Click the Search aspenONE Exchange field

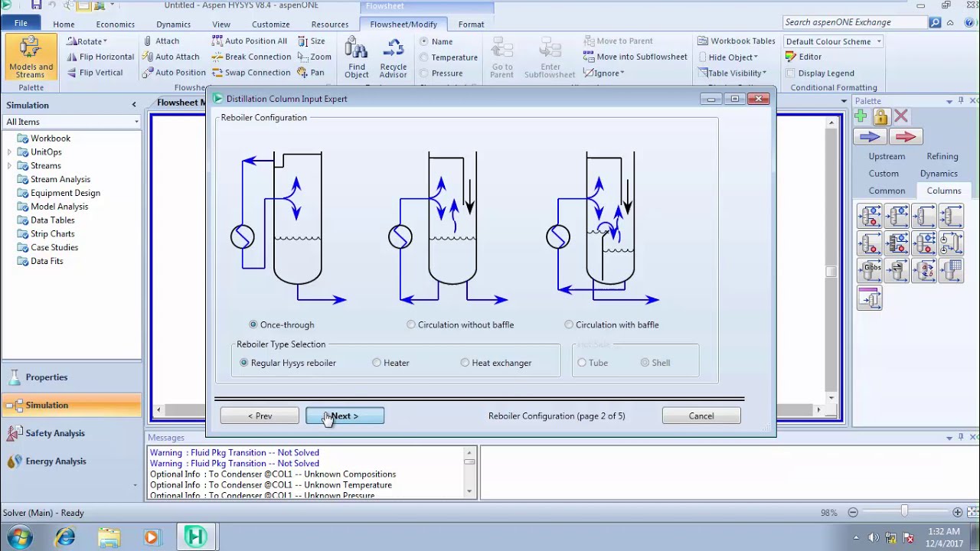(854, 22)
